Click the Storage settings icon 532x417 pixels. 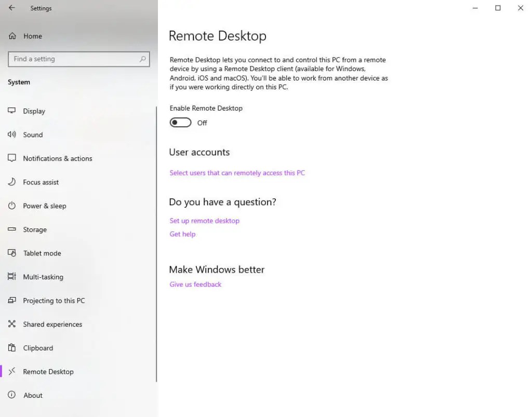[x=11, y=230]
